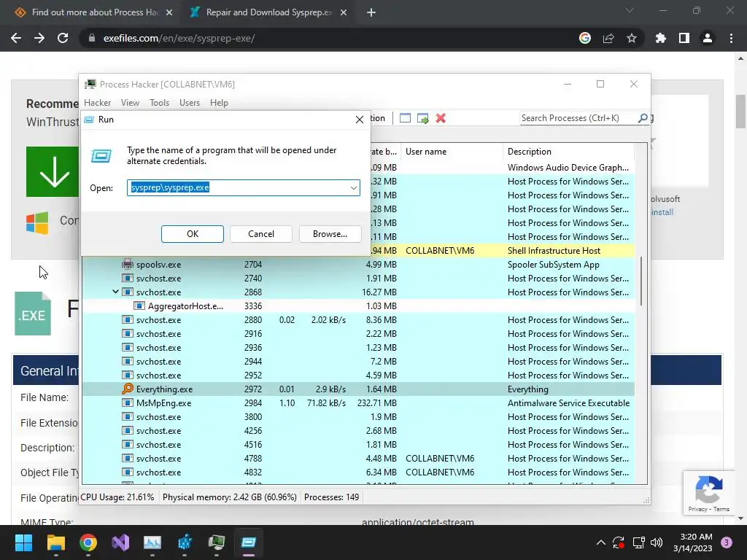
Task: Cancel the Run dialog
Action: click(x=261, y=234)
